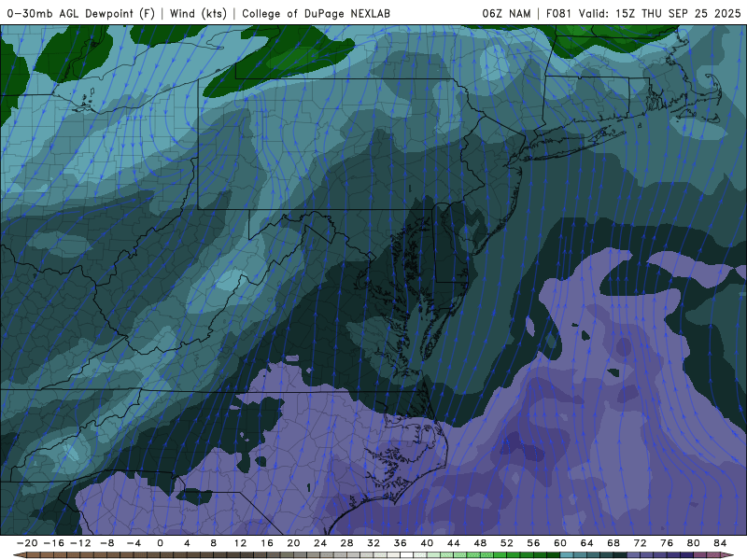
Task: Click the 72 legend value
Action: pyautogui.click(x=641, y=543)
